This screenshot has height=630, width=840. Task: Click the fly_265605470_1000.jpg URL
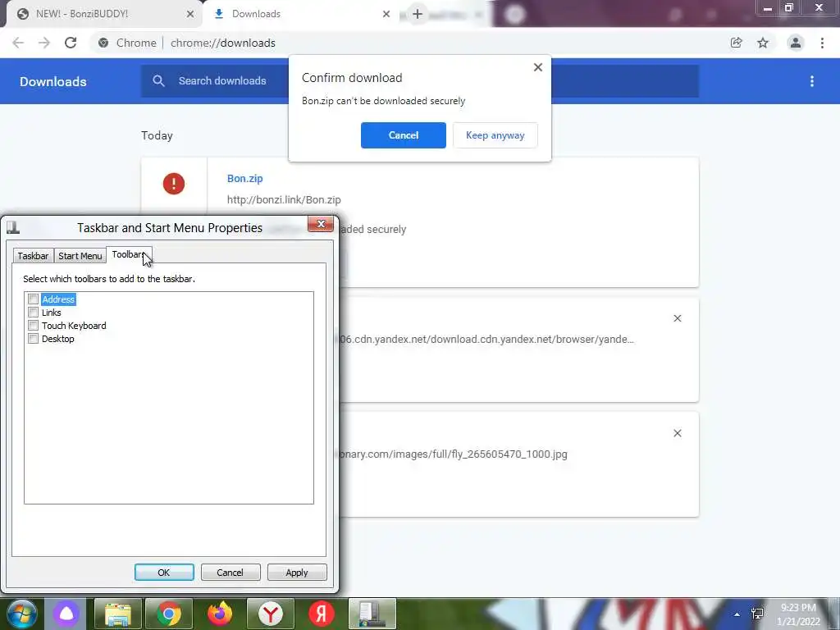click(453, 454)
